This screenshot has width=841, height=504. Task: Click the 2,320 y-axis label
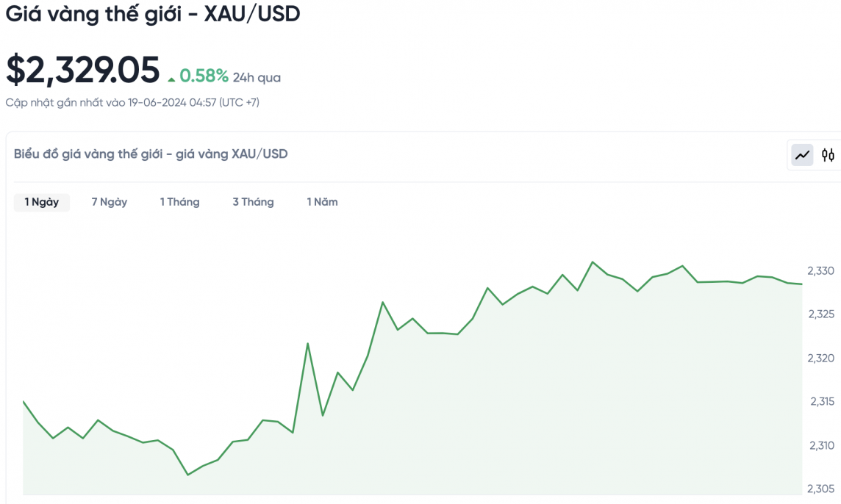[x=821, y=359]
